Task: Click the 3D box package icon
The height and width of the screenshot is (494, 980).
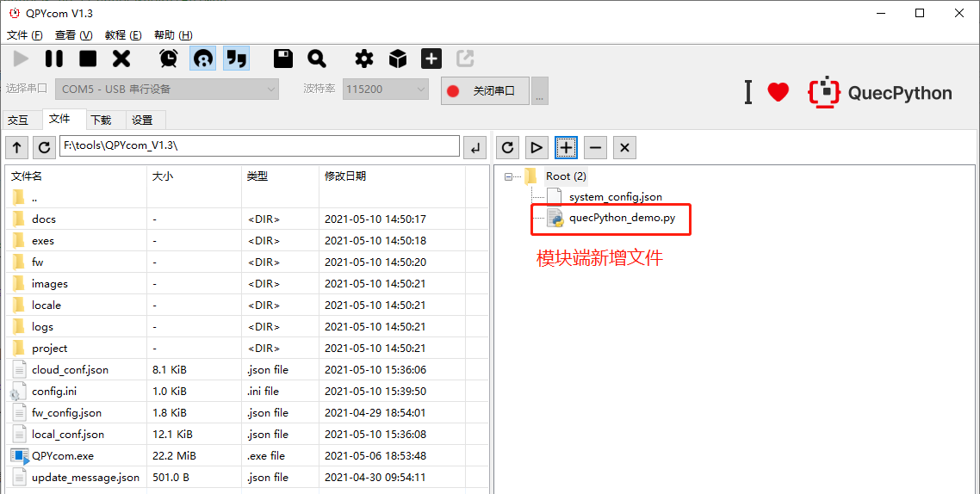Action: pos(398,59)
